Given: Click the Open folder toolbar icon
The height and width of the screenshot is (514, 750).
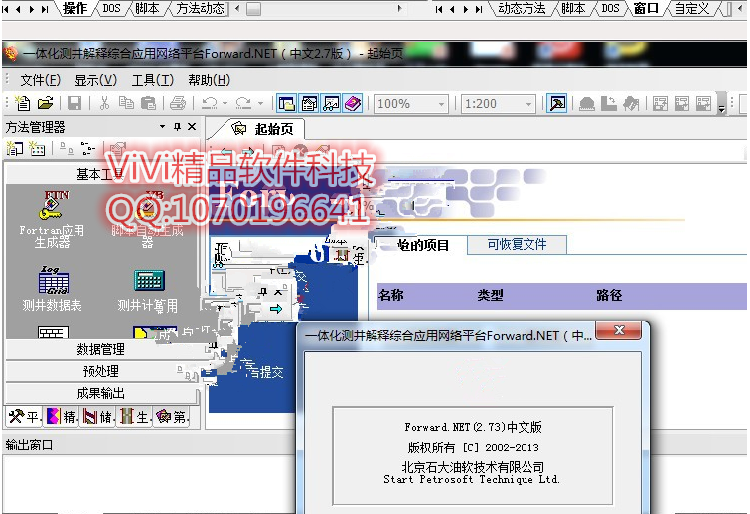Looking at the screenshot, I should click(45, 103).
